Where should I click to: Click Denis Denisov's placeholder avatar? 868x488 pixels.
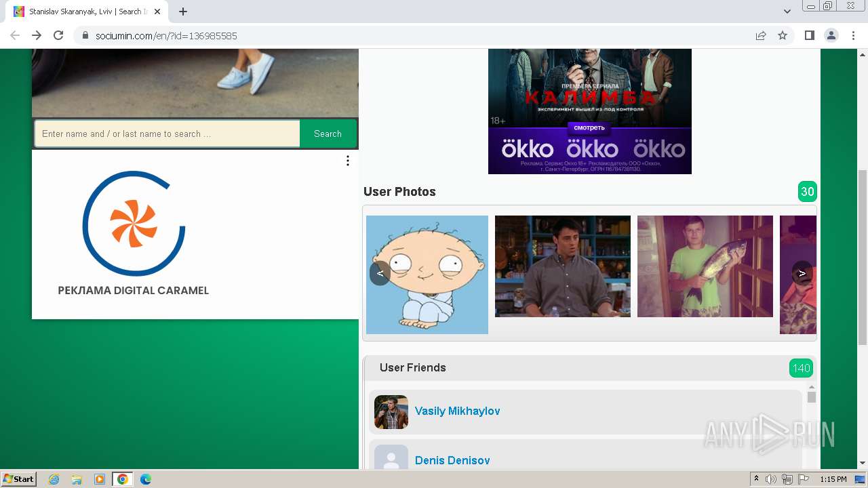pyautogui.click(x=391, y=457)
